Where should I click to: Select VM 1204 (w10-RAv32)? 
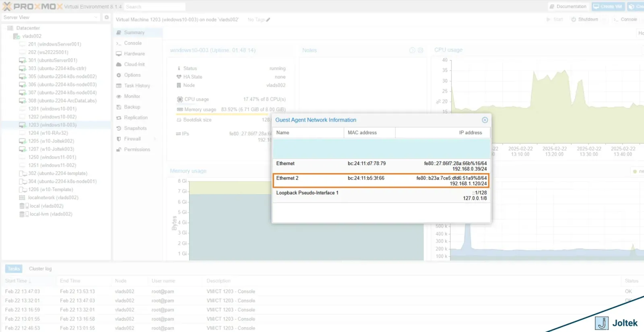tap(48, 133)
